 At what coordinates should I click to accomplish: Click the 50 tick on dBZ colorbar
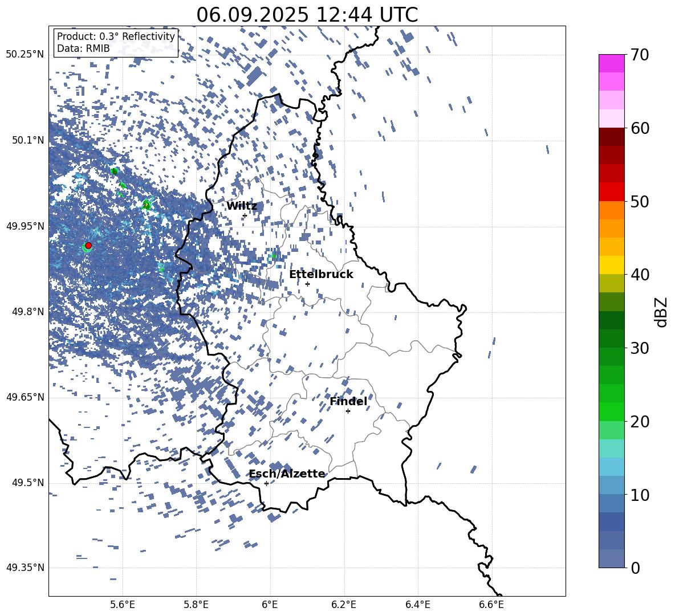click(639, 201)
